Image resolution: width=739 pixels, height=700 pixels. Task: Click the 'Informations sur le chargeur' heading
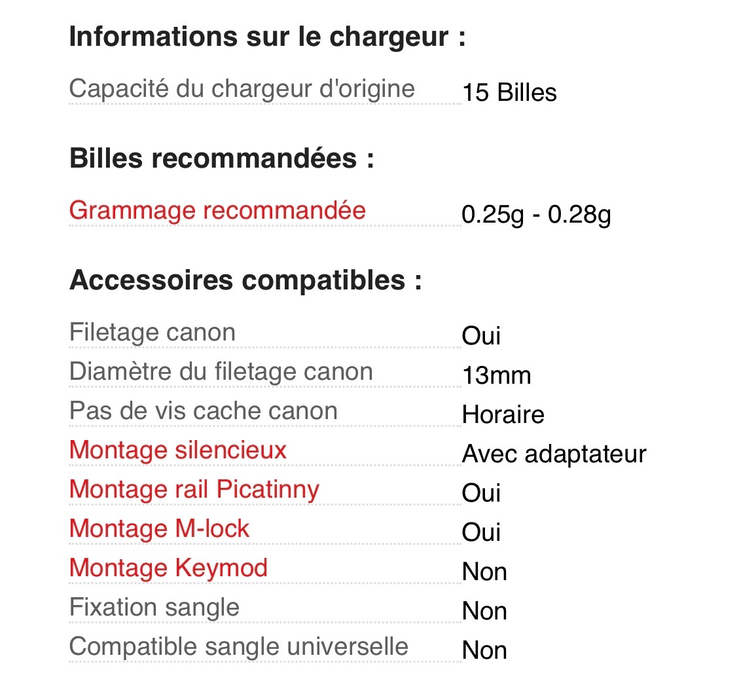267,37
